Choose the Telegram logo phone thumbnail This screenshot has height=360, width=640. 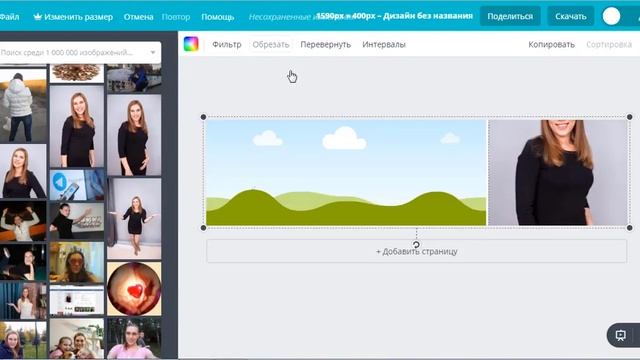tap(77, 185)
